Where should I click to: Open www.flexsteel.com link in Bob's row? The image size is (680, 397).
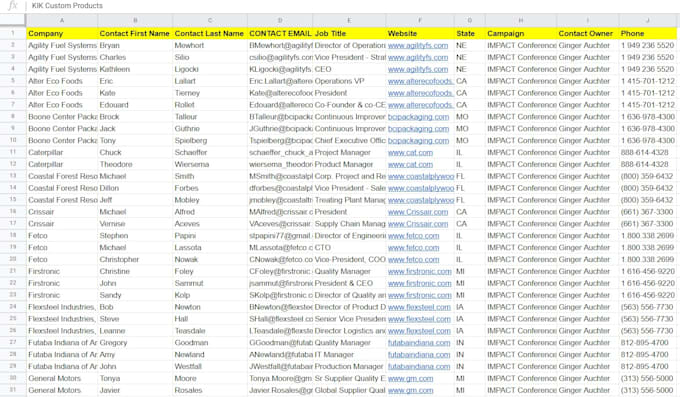419,307
